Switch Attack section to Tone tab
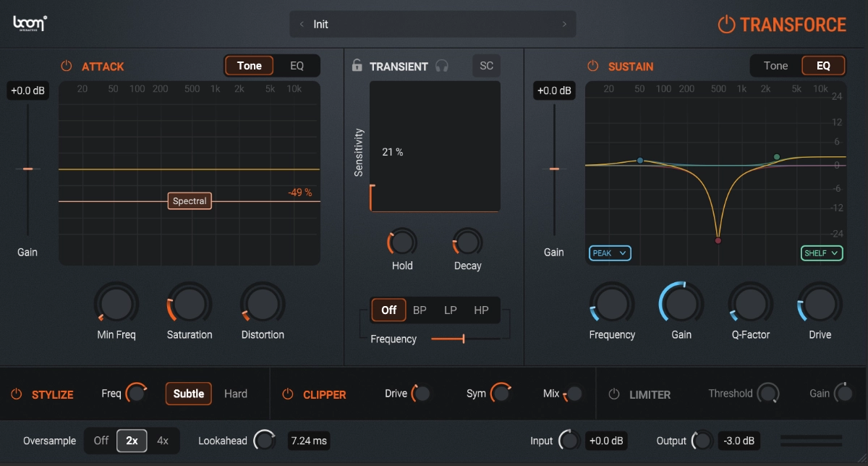 pyautogui.click(x=250, y=66)
